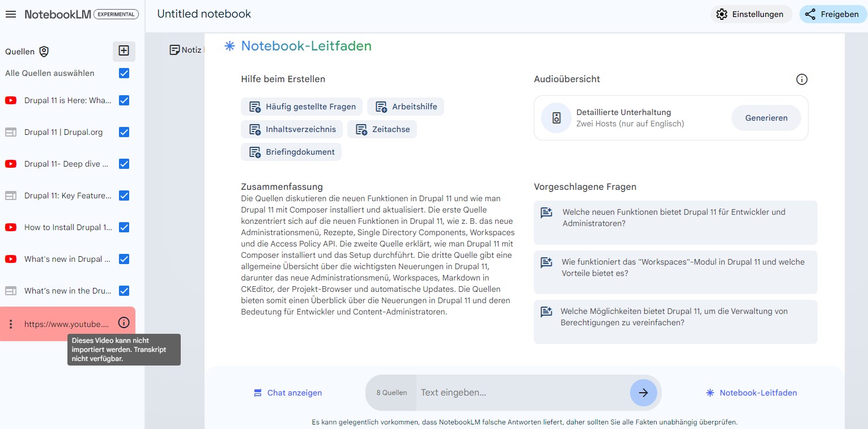Uncheck 'Alle Quellen auswählen'

tap(124, 73)
